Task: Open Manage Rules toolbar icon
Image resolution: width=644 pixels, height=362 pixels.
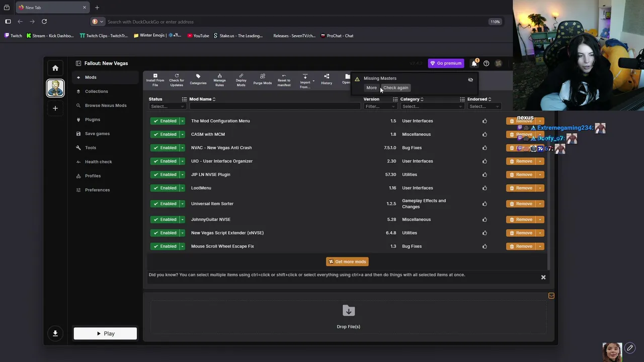Action: pyautogui.click(x=219, y=80)
